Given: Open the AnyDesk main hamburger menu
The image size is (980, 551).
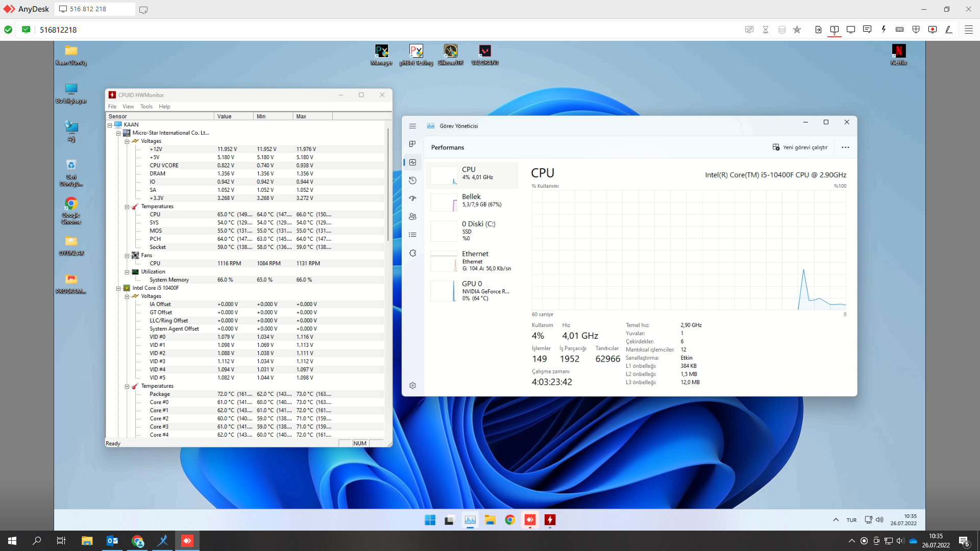Looking at the screenshot, I should pyautogui.click(x=968, y=30).
